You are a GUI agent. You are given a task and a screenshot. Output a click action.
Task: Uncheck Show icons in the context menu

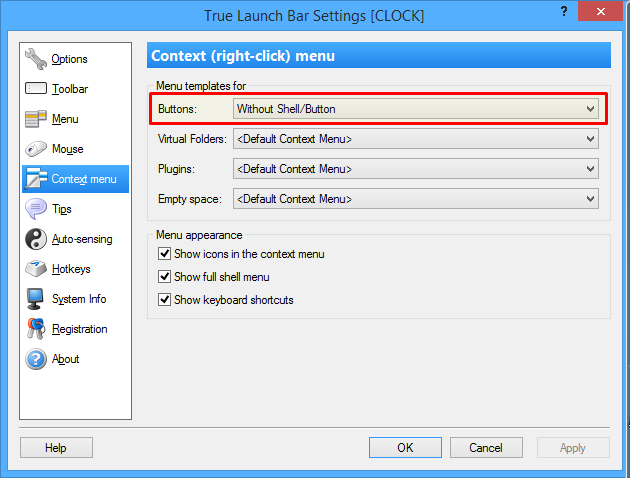click(165, 255)
